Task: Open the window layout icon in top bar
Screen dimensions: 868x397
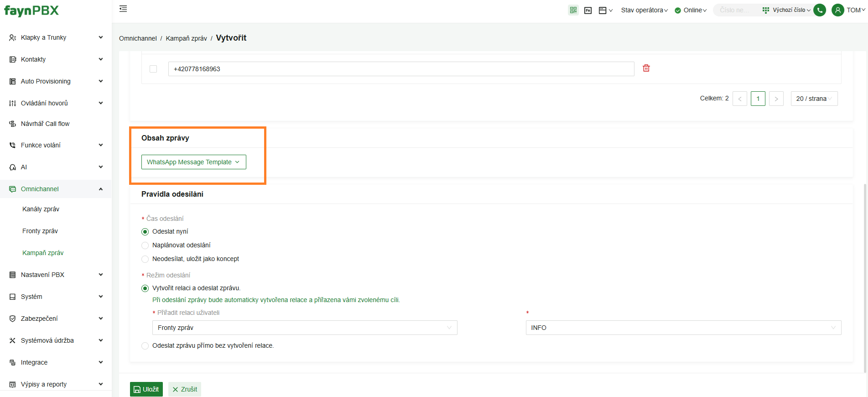Action: tap(603, 10)
